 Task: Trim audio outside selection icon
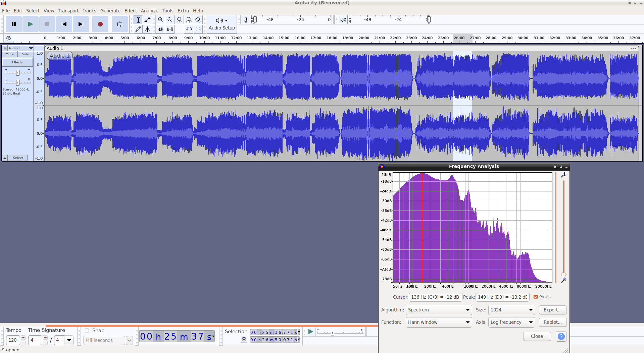point(161,29)
